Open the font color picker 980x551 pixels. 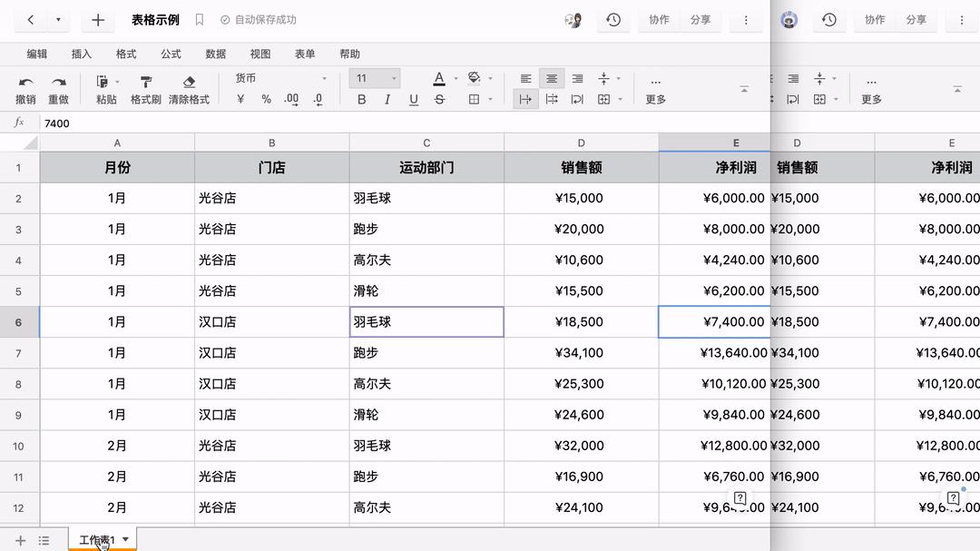pos(439,78)
